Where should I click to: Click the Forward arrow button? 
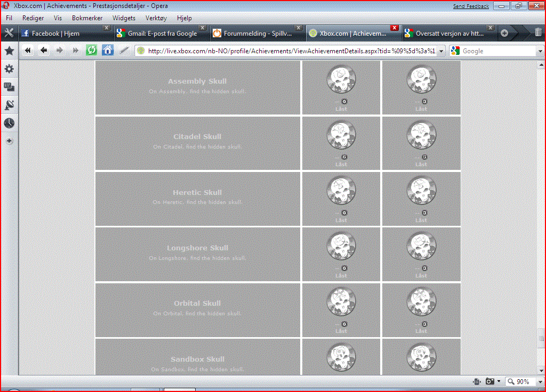60,51
